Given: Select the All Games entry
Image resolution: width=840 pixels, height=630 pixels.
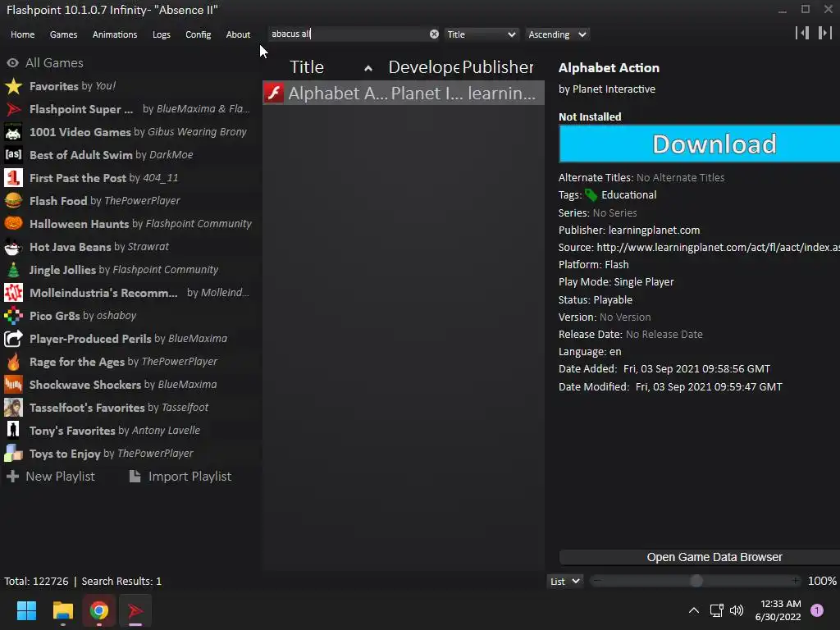Looking at the screenshot, I should [x=54, y=63].
